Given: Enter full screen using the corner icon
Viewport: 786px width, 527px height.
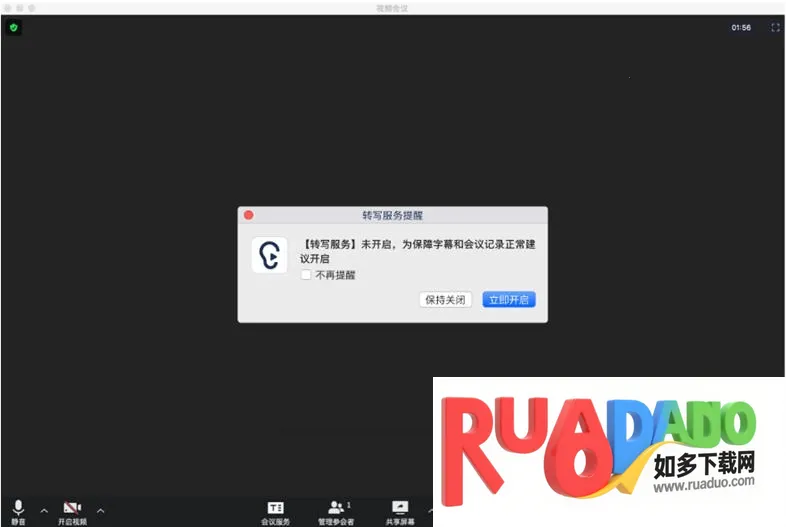Looking at the screenshot, I should point(775,28).
